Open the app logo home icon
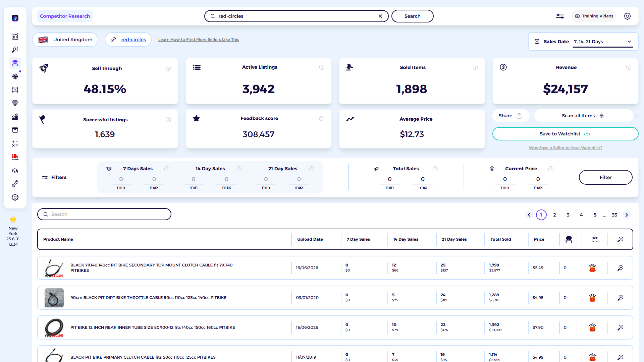Screen dimensions: 644x362 15,18
